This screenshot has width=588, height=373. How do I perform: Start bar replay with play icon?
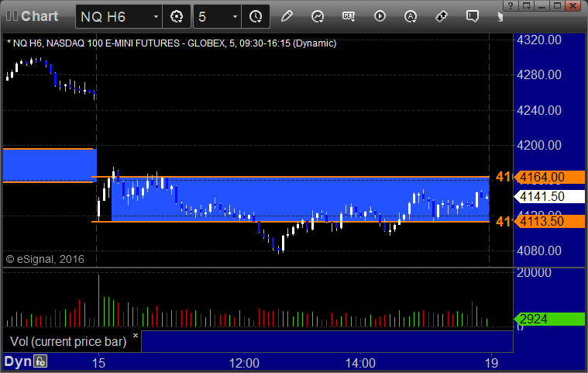pos(380,16)
